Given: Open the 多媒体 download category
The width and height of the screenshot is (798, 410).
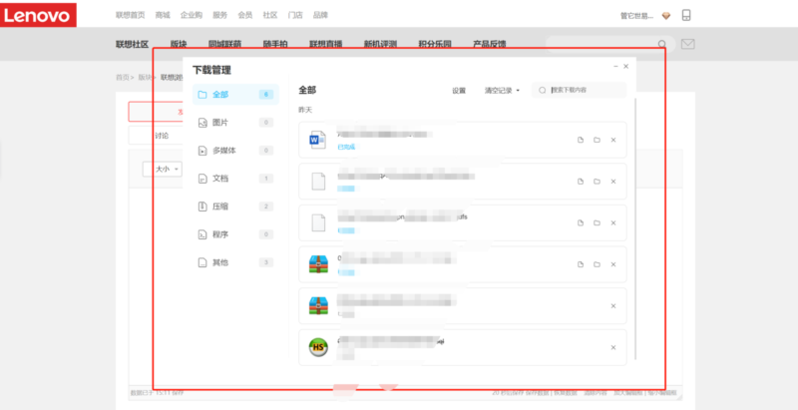Looking at the screenshot, I should [x=223, y=150].
